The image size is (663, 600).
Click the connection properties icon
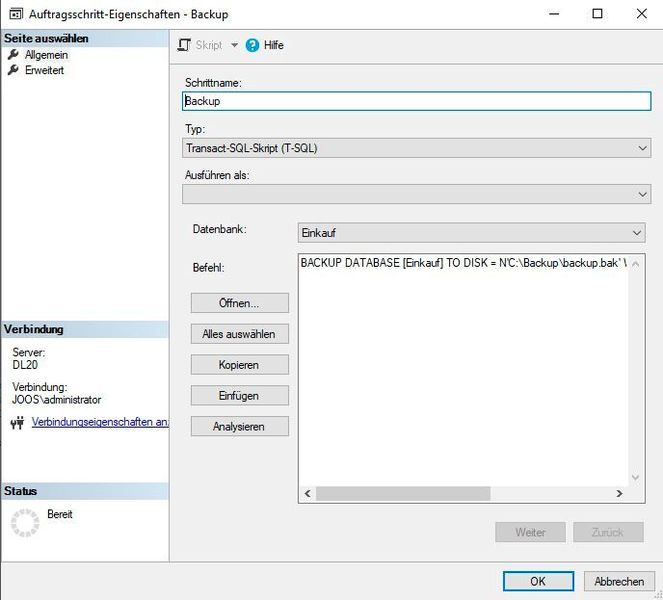17,422
